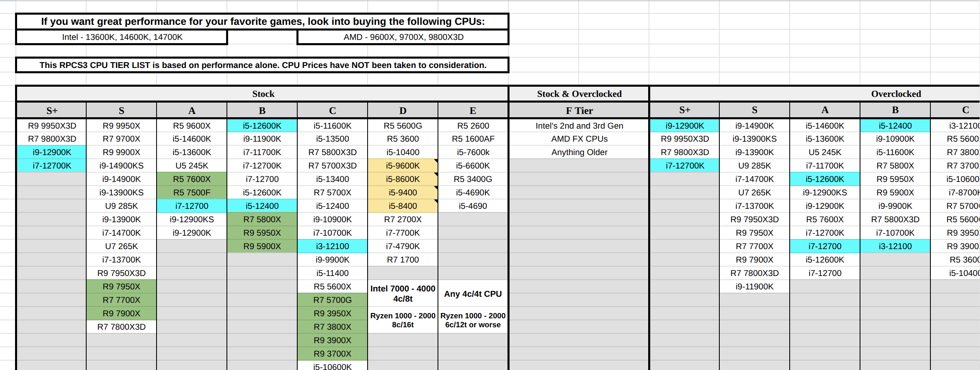The height and width of the screenshot is (370, 980).
Task: Select cyan i5-12400 in Overclocked B column
Action: point(895,126)
